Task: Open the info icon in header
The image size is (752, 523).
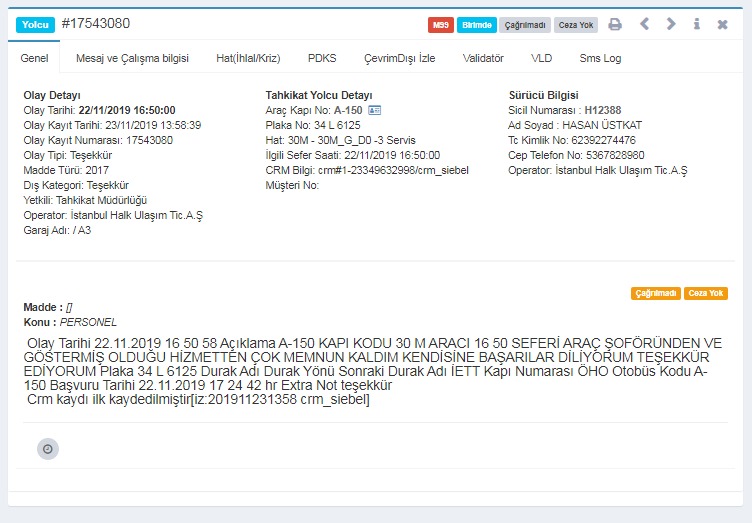Action: 696,24
